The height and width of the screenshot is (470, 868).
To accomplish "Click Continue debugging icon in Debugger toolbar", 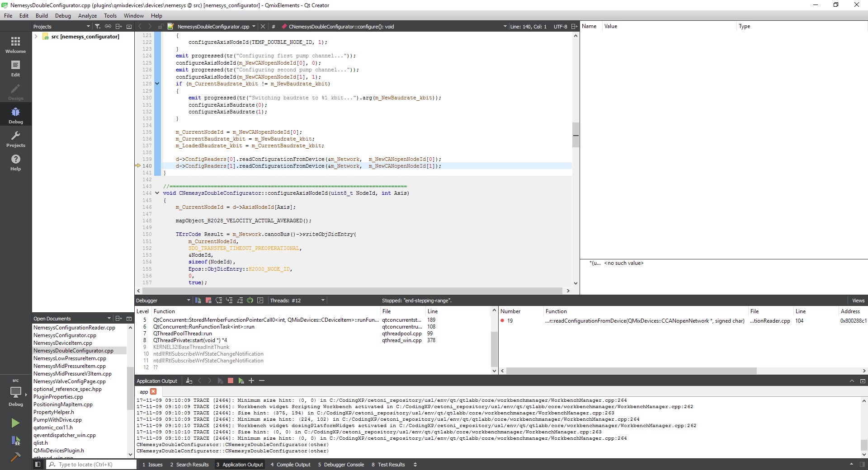I will pos(198,301).
